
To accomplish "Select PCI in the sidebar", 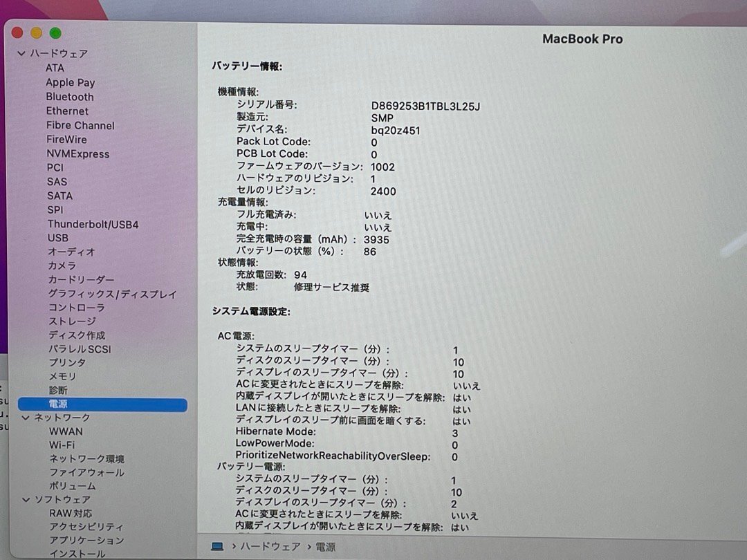I will click(55, 167).
